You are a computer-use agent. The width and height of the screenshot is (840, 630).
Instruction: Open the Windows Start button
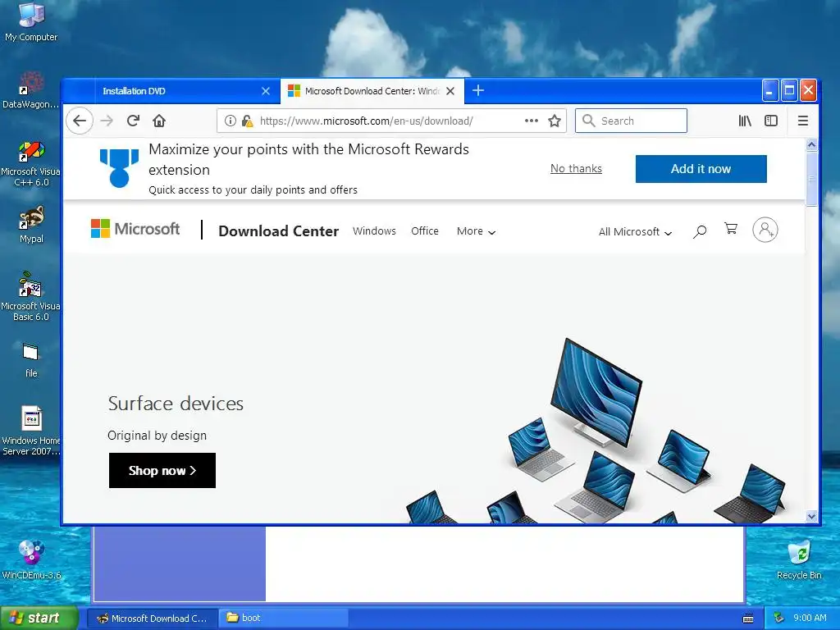[39, 618]
